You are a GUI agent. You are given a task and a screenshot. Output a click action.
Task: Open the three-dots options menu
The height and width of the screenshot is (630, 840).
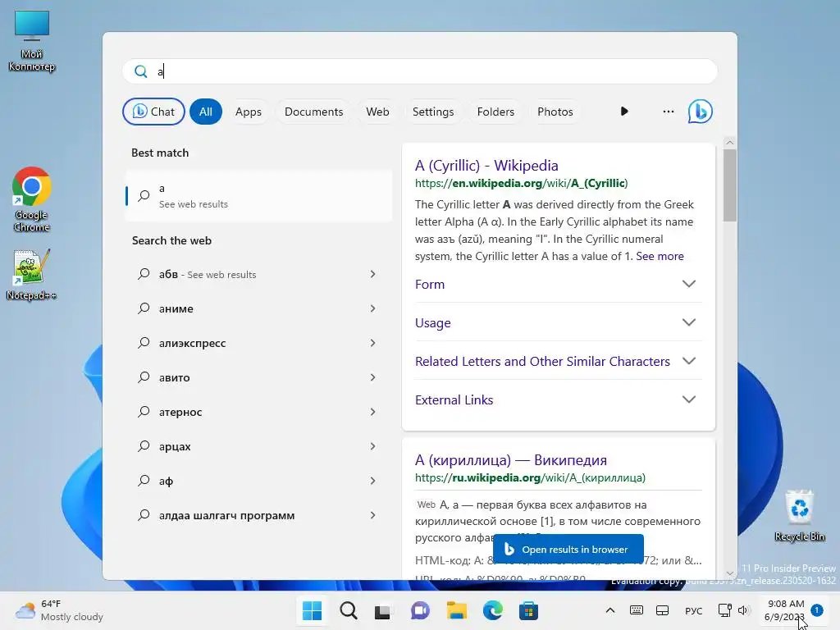668,112
